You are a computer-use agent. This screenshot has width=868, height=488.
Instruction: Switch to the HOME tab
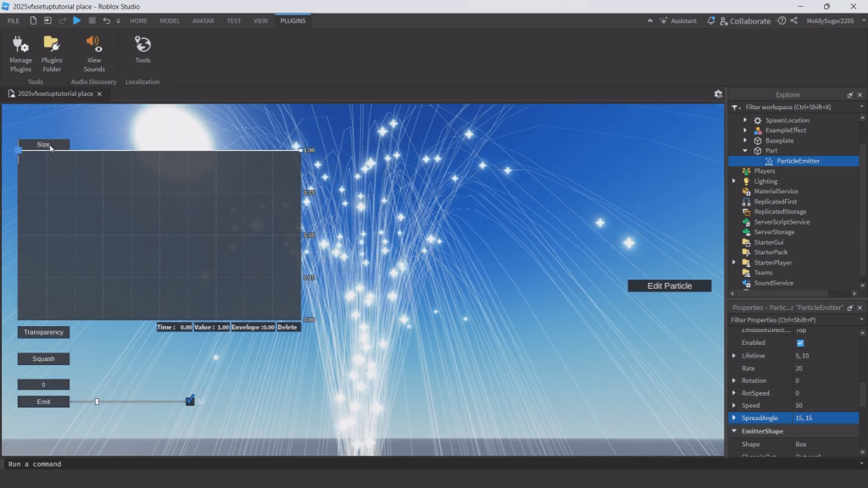138,20
